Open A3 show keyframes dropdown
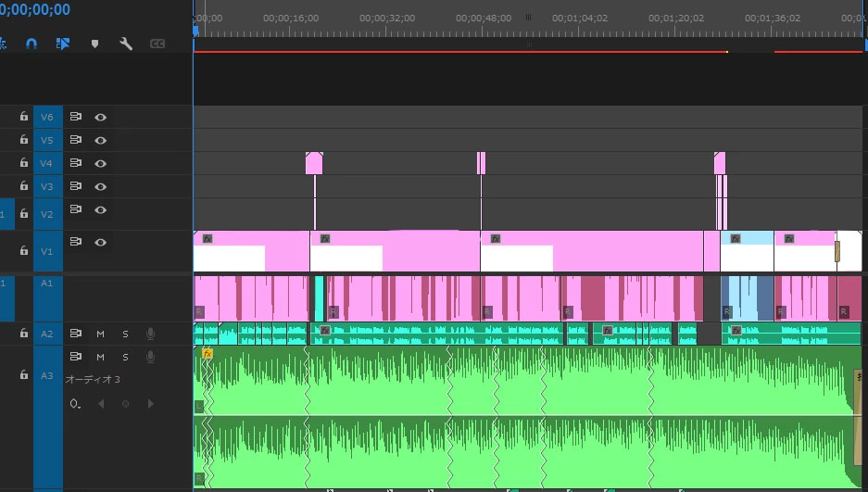 (75, 403)
